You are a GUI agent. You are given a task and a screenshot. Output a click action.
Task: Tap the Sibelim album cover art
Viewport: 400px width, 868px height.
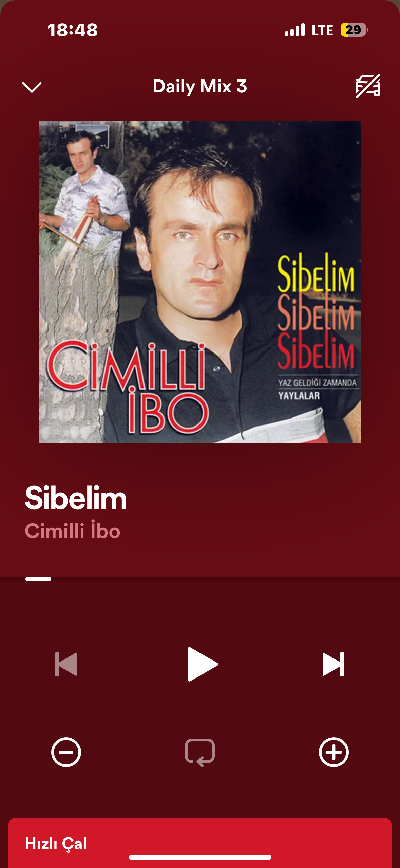pos(200,282)
